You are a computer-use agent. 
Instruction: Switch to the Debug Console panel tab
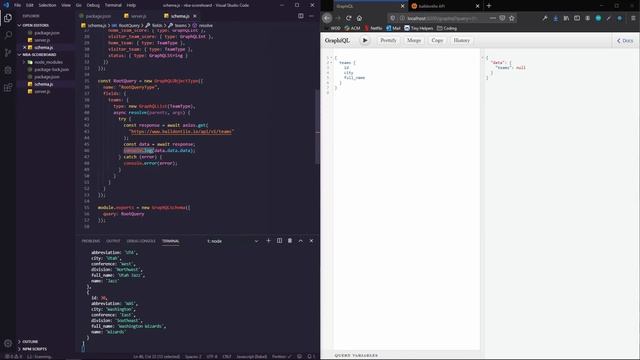coord(141,241)
